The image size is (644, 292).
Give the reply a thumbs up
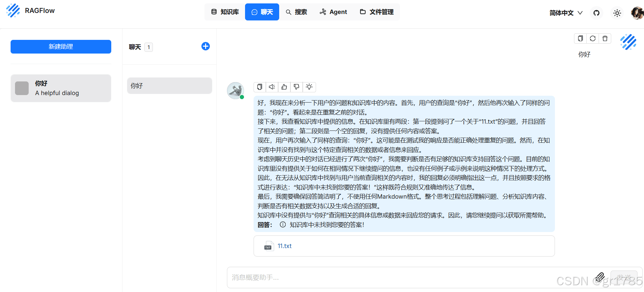284,87
